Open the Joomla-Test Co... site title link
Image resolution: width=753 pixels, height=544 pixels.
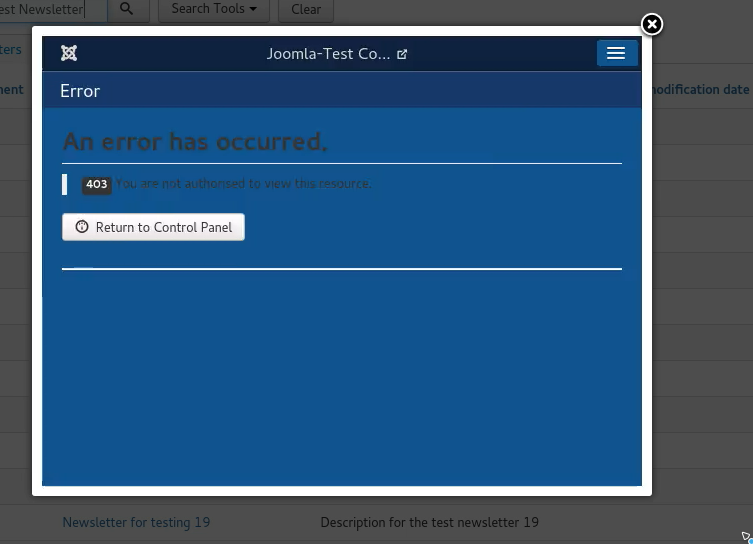pos(328,54)
